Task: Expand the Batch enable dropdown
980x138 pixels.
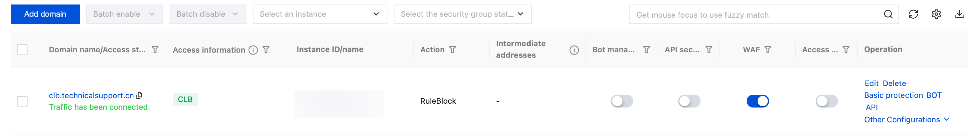Action: click(124, 14)
